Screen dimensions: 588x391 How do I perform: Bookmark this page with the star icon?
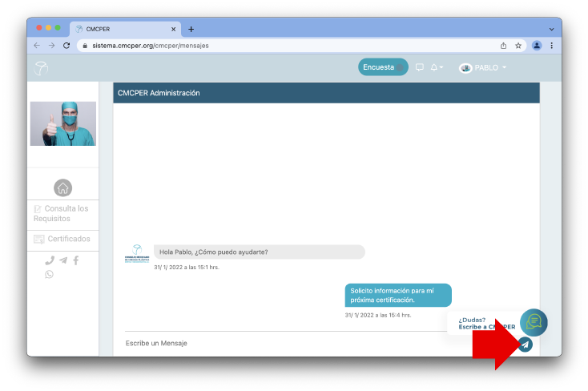pyautogui.click(x=518, y=46)
